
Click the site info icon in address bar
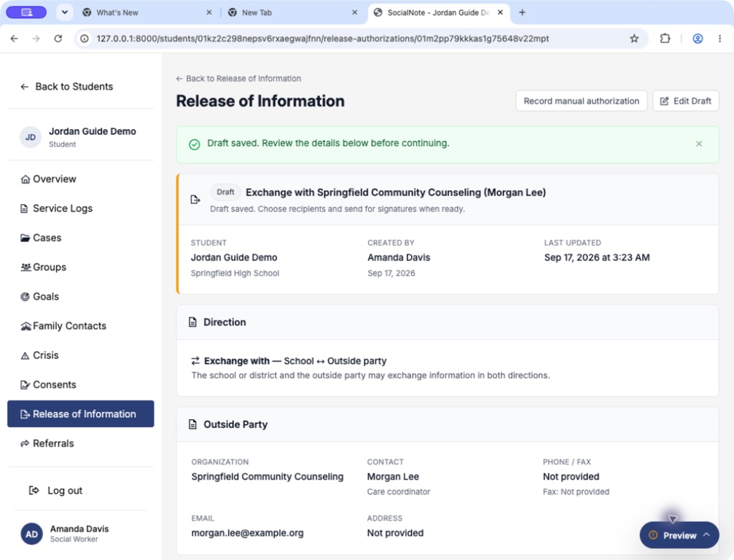coord(85,39)
